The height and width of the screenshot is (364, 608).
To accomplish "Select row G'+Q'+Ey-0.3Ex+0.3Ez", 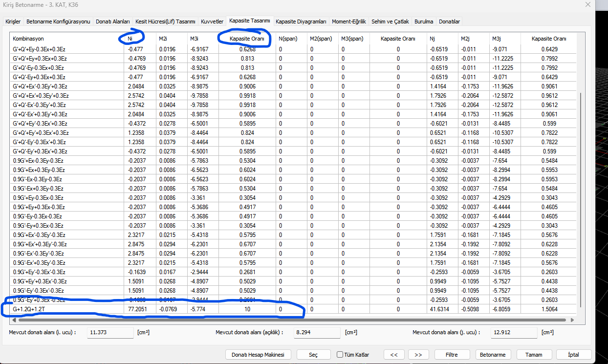I will coord(293,49).
